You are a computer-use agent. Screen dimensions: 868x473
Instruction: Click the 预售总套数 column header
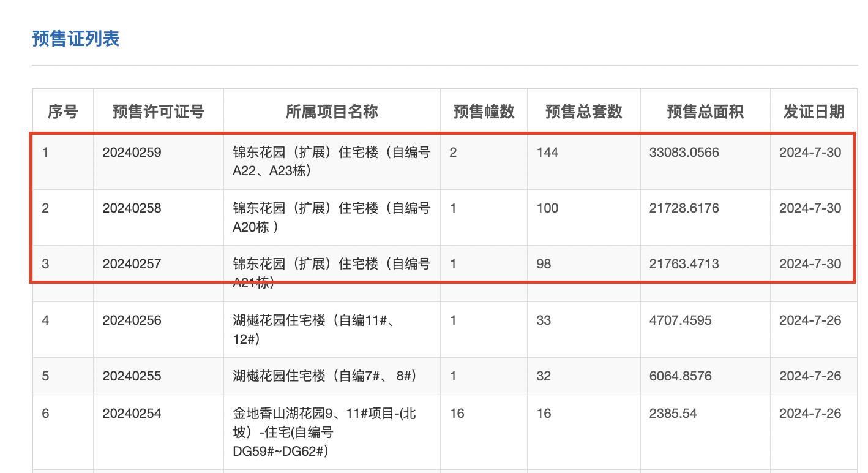pos(584,112)
